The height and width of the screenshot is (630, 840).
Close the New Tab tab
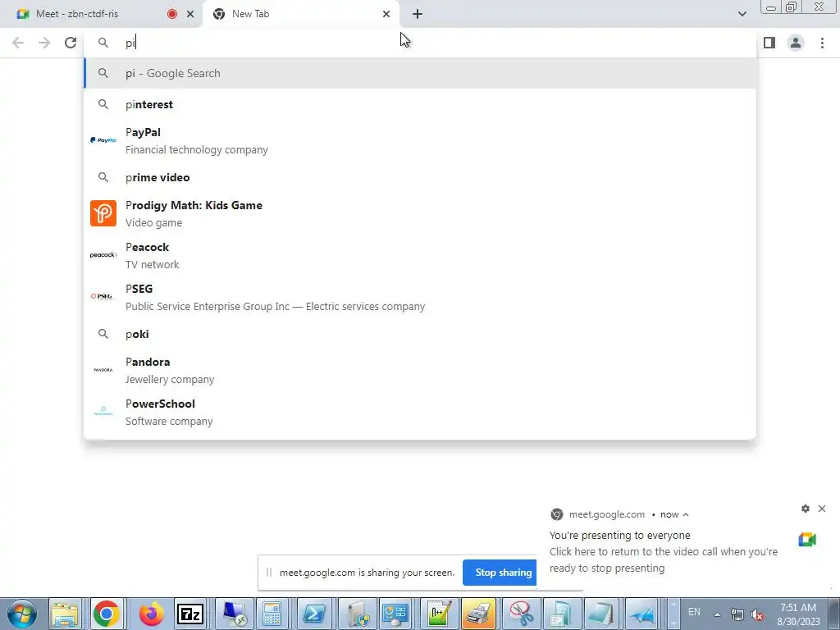point(386,14)
